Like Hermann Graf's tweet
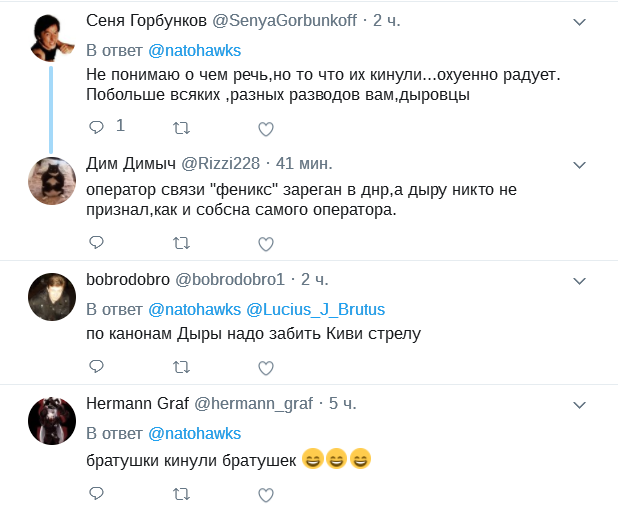This screenshot has width=618, height=510. pyautogui.click(x=265, y=494)
